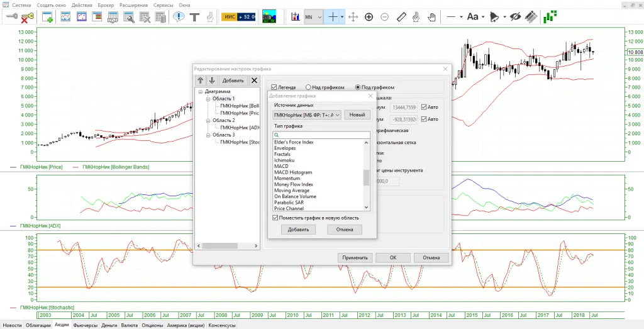Select the Над графиком radio button
The image size is (644, 329).
(x=308, y=87)
